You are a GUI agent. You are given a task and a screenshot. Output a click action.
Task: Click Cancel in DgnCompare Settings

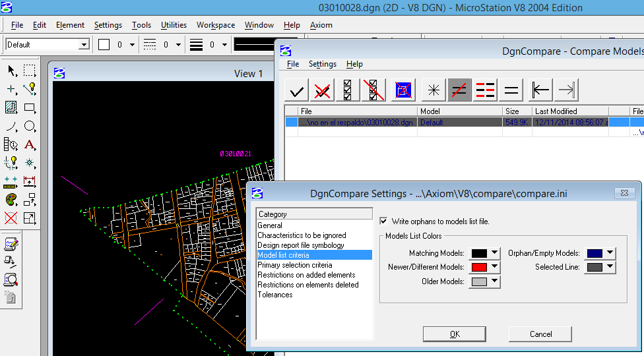540,334
